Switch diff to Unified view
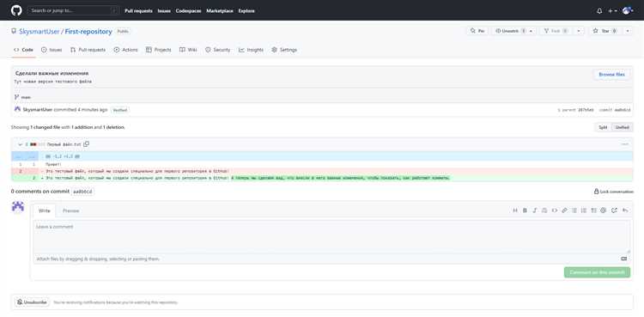 click(x=623, y=127)
